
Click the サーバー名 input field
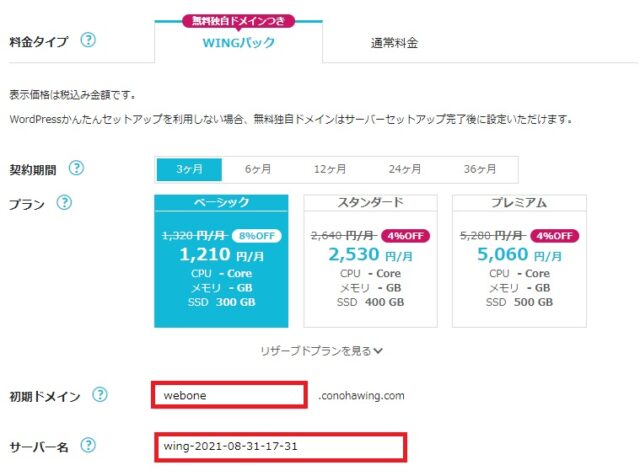pos(280,447)
